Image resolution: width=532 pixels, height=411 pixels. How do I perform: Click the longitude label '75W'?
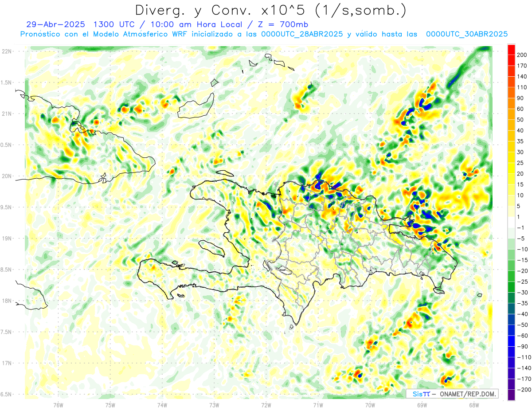[x=110, y=405]
